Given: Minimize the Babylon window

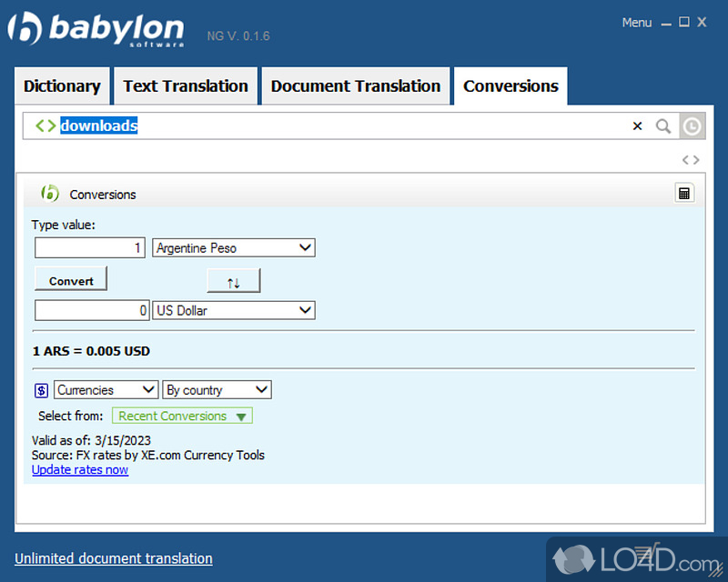Looking at the screenshot, I should coord(666,24).
